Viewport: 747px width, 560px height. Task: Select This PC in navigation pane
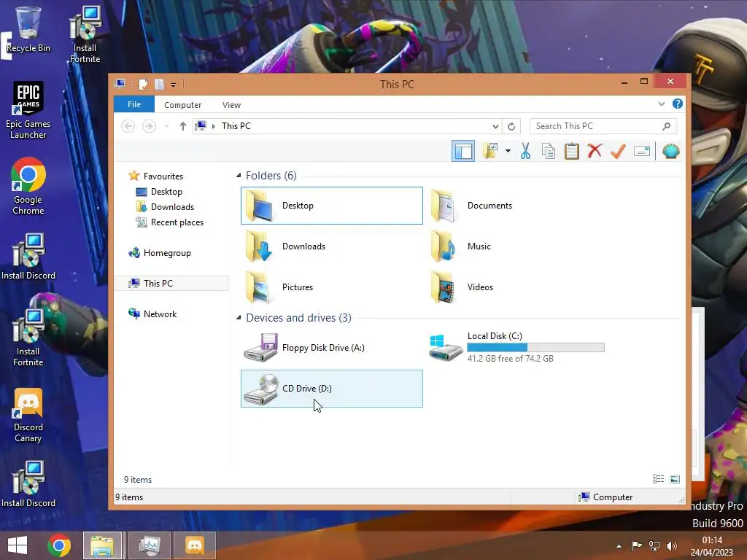171,284
